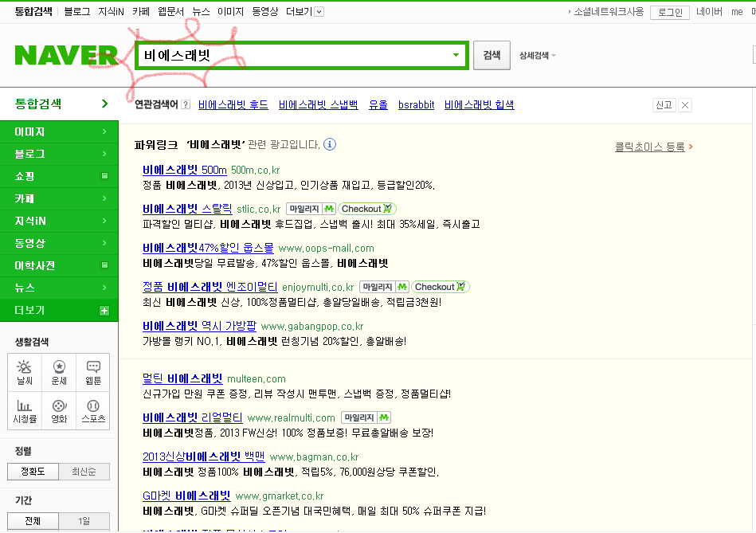Sort by 정확도
Viewport: 756px width, 533px height.
click(x=33, y=472)
